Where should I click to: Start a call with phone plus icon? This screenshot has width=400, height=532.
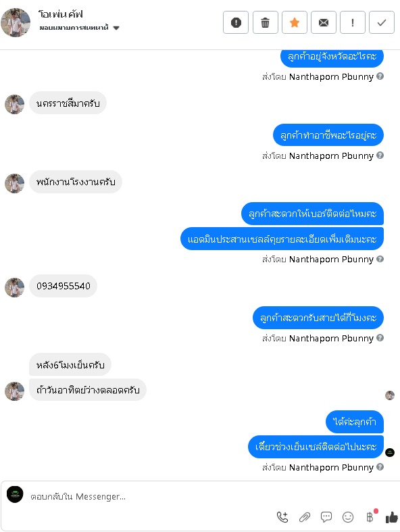[x=282, y=517]
